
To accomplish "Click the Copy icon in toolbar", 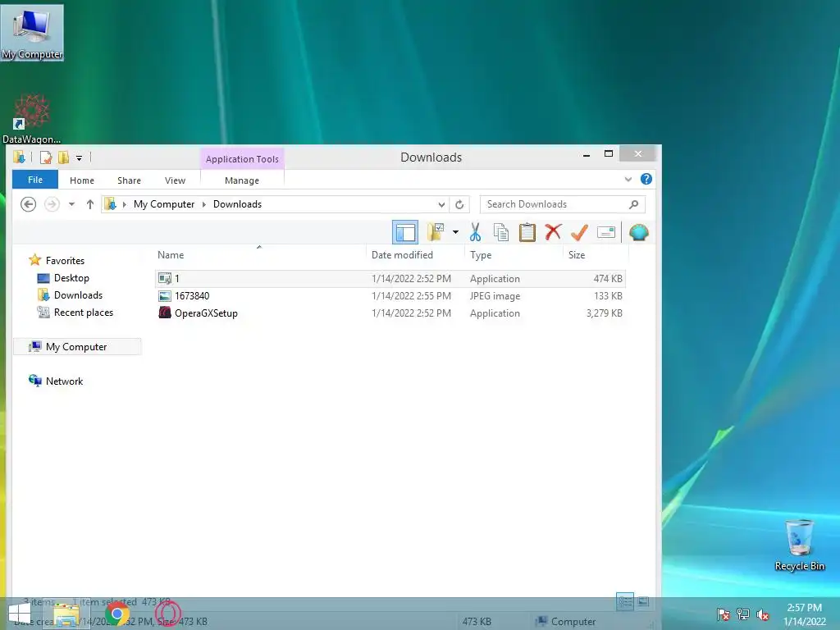I will click(501, 232).
